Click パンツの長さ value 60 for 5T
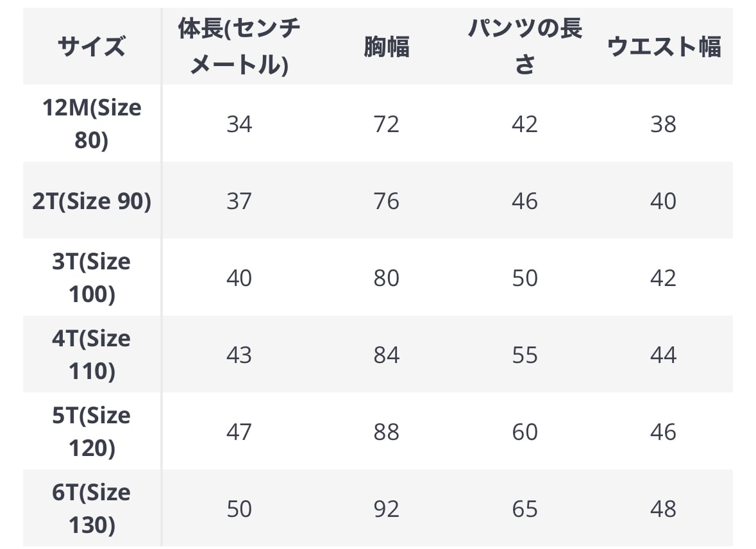 pyautogui.click(x=525, y=432)
